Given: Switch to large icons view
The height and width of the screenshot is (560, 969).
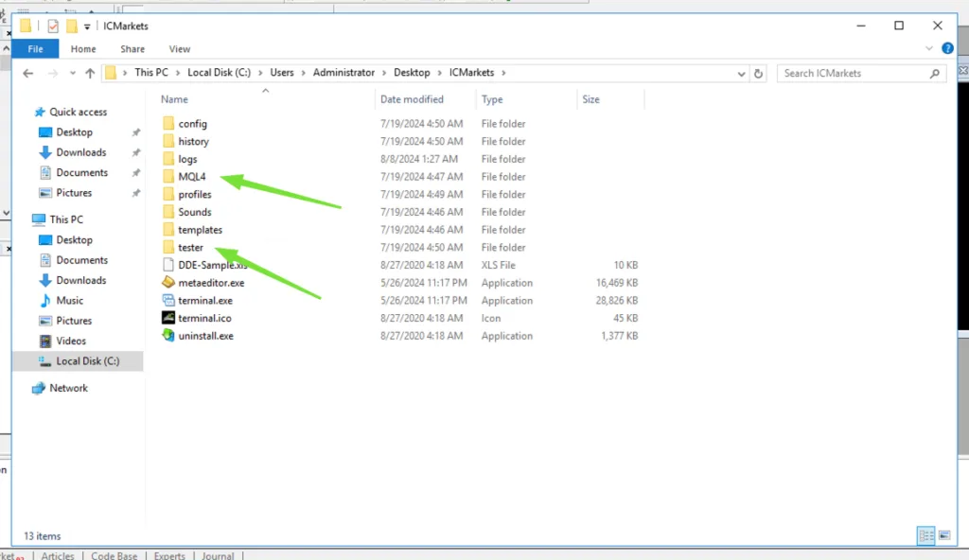Looking at the screenshot, I should [944, 536].
